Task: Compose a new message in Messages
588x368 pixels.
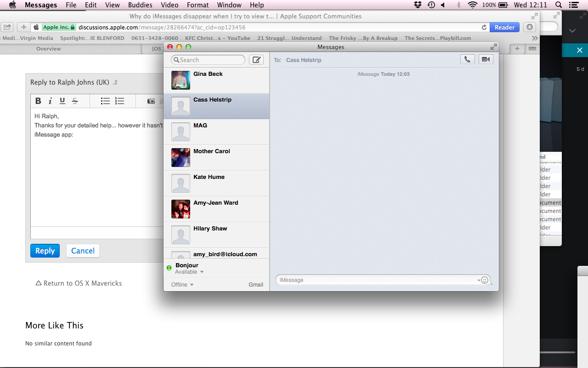Action: [x=256, y=60]
